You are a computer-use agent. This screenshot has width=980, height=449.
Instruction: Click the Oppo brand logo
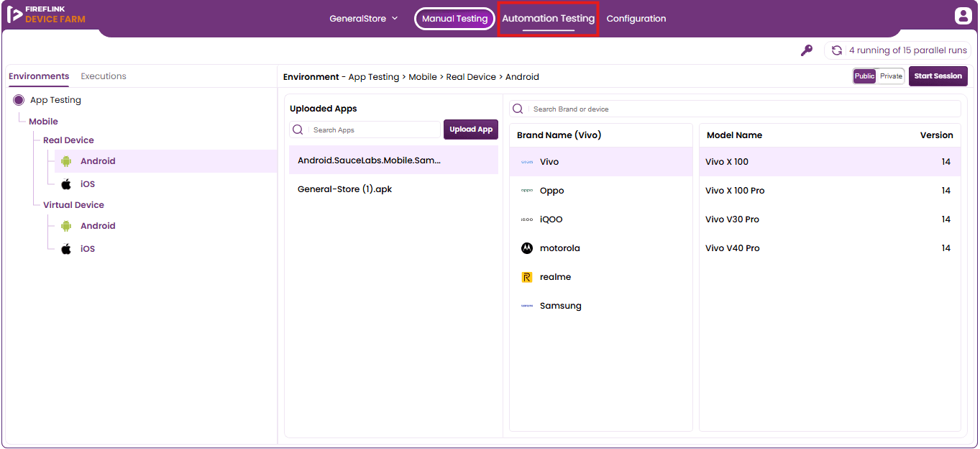coord(527,191)
